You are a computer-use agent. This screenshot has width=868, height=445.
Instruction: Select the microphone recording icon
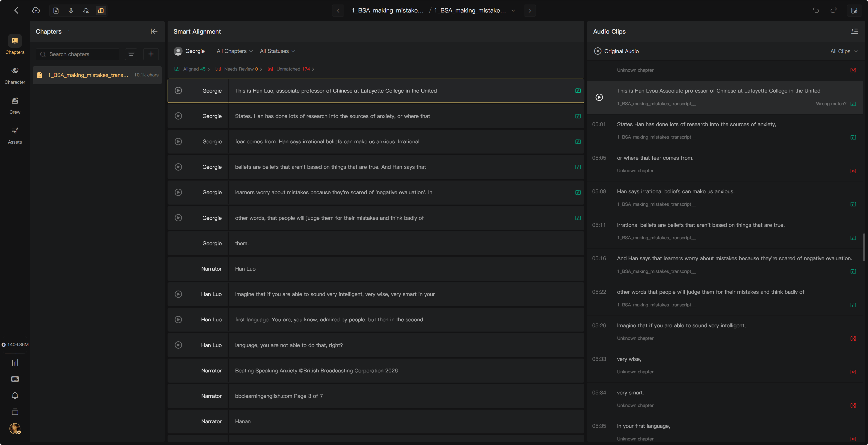[x=71, y=10]
